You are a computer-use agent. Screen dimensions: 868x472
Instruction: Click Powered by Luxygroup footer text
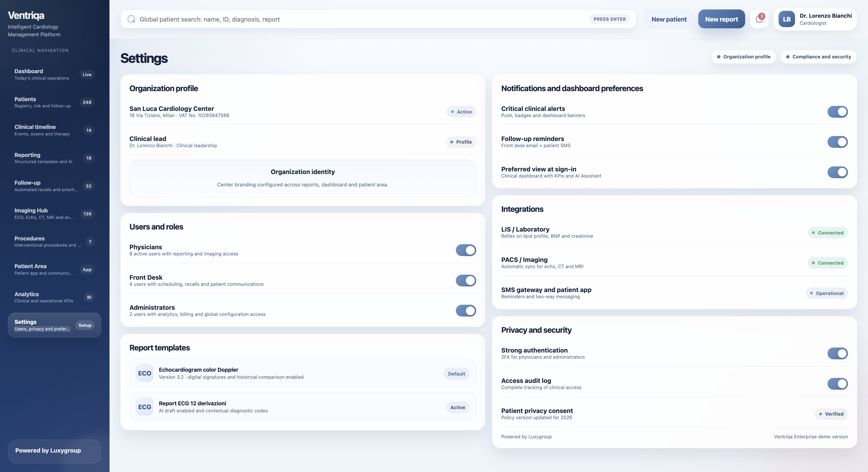pos(526,437)
